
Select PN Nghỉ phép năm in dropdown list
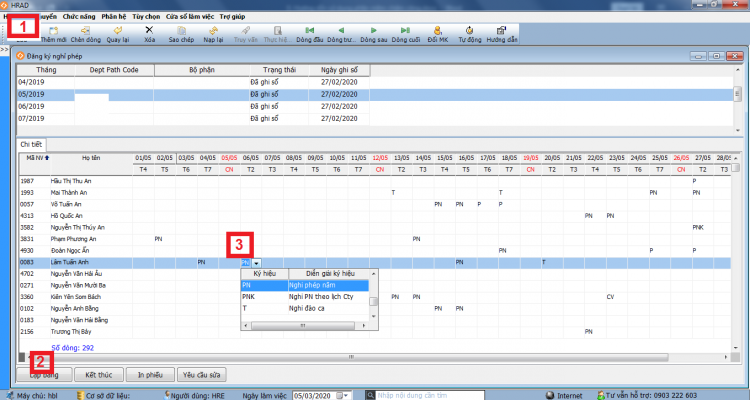[x=305, y=285]
